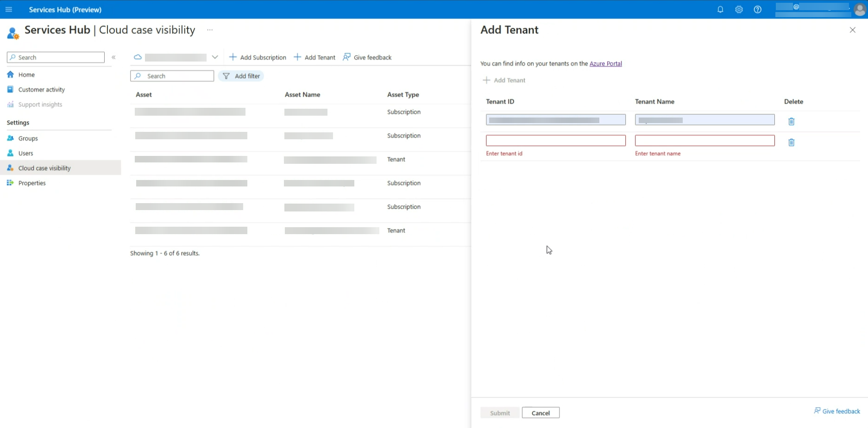The image size is (868, 428).
Task: Open the Azure Portal link
Action: [605, 63]
